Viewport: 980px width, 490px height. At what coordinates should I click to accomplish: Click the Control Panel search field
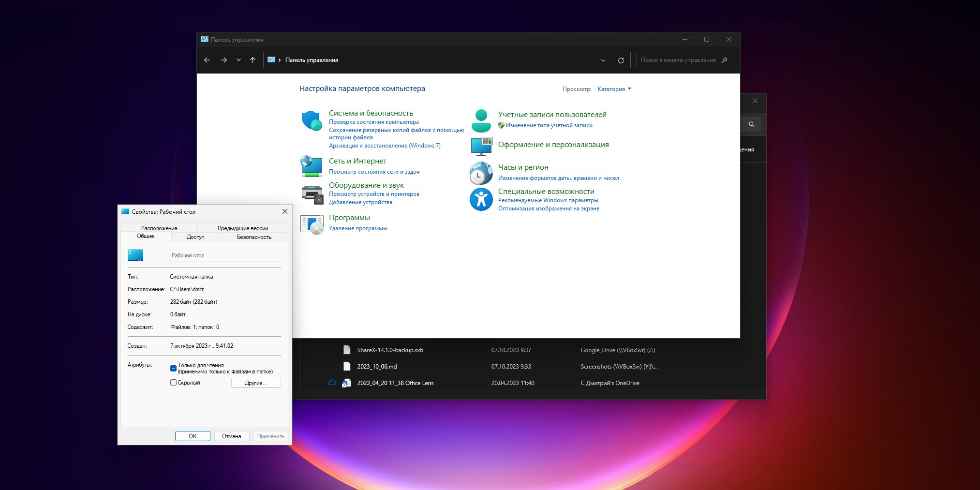click(x=678, y=60)
